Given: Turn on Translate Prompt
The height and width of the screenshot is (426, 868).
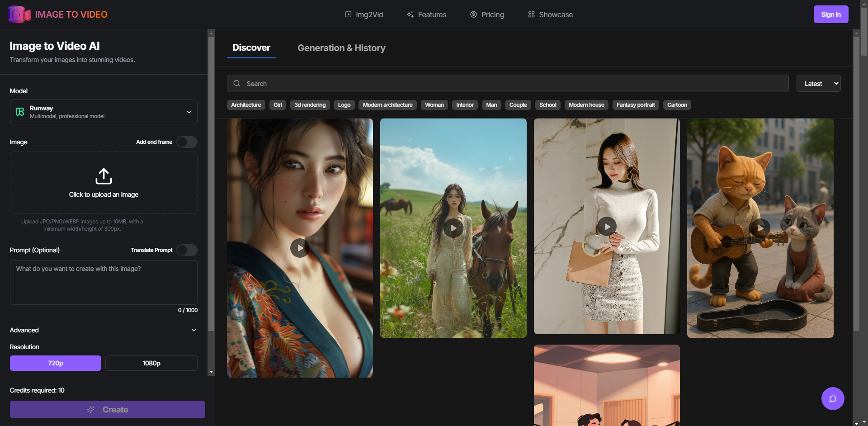Looking at the screenshot, I should [x=186, y=250].
